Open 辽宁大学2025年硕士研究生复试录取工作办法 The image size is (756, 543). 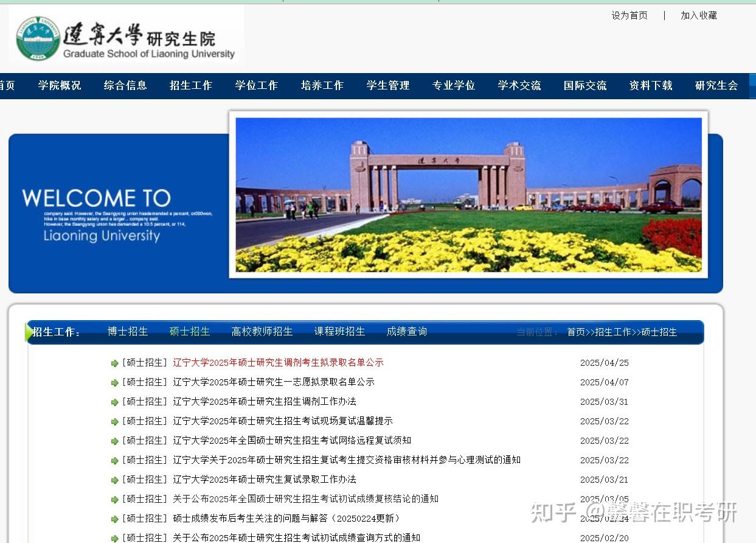coord(265,480)
